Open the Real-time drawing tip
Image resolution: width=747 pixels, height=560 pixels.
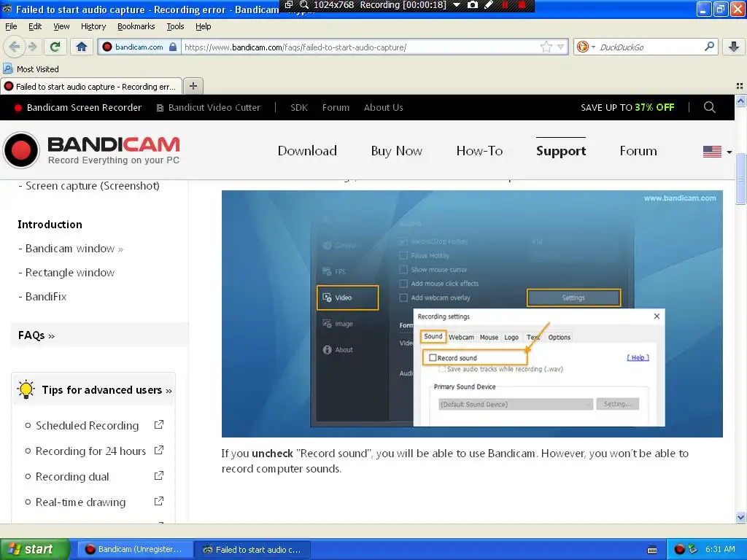80,502
